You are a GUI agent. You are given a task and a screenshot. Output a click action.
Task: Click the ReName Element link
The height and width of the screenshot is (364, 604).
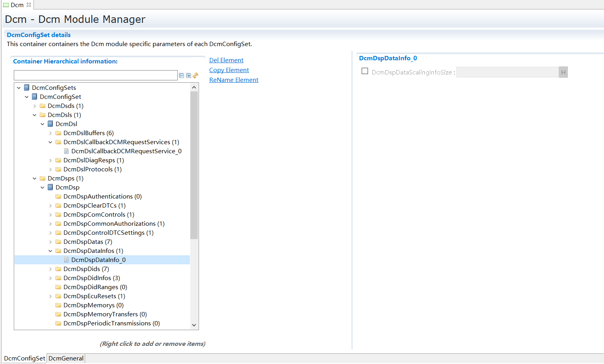coord(234,80)
